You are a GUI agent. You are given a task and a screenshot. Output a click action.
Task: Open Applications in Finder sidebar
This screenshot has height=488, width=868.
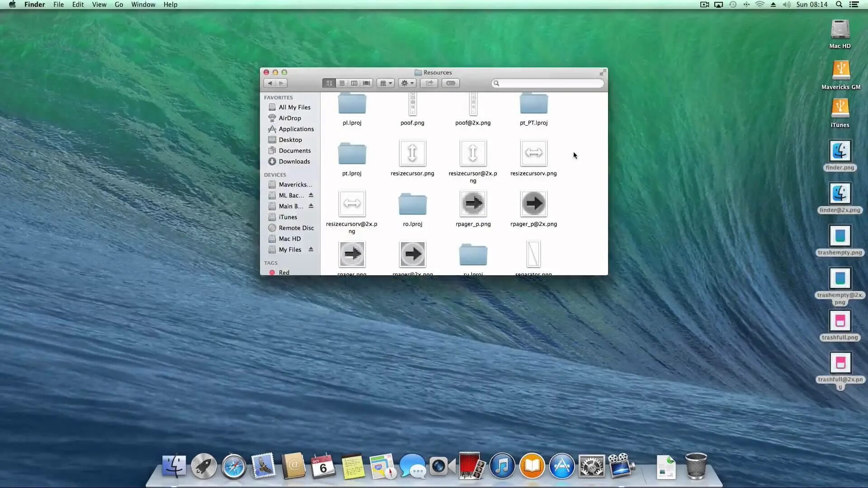pos(296,129)
